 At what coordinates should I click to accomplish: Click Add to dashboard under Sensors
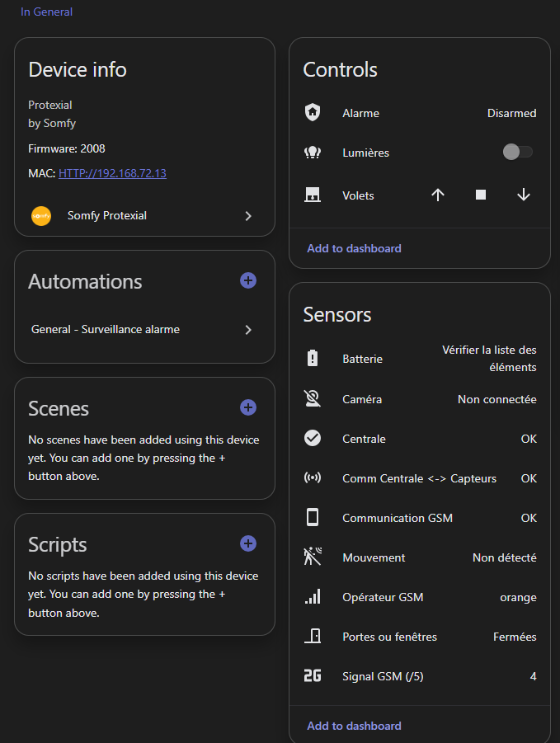(x=354, y=727)
